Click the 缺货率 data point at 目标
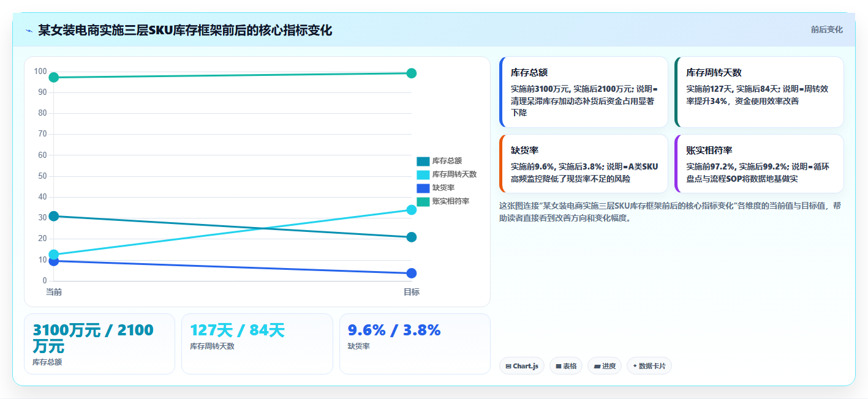The width and height of the screenshot is (868, 399). 412,273
